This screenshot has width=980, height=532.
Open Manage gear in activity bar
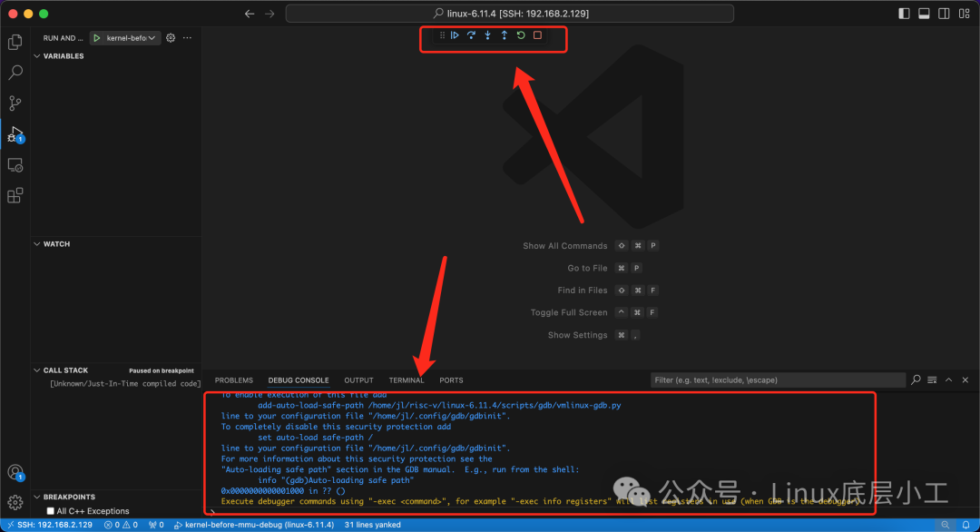click(x=15, y=502)
